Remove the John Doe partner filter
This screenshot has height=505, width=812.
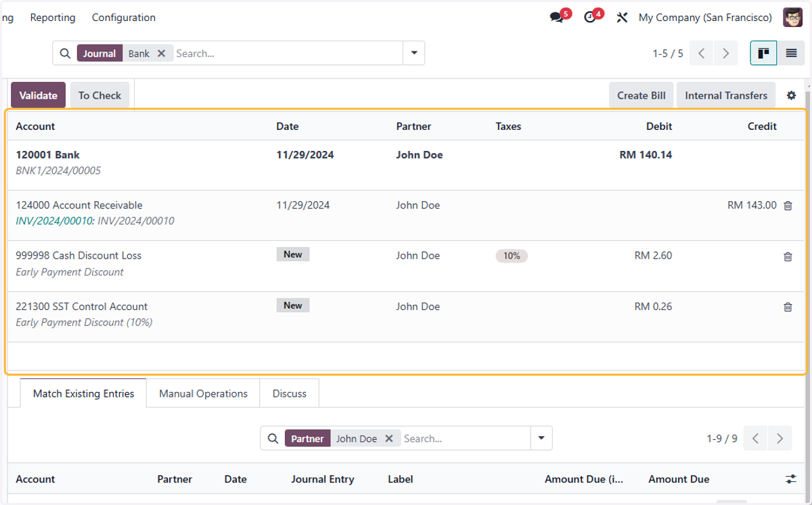tap(389, 439)
